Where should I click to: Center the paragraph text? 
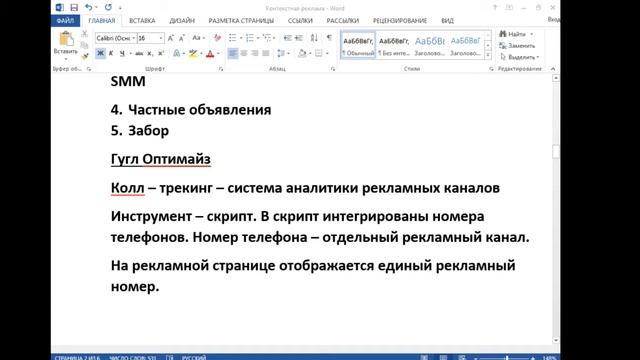click(244, 53)
